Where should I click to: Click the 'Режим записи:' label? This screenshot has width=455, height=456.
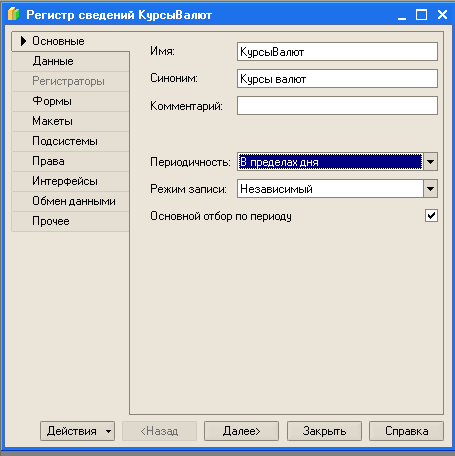pos(188,189)
